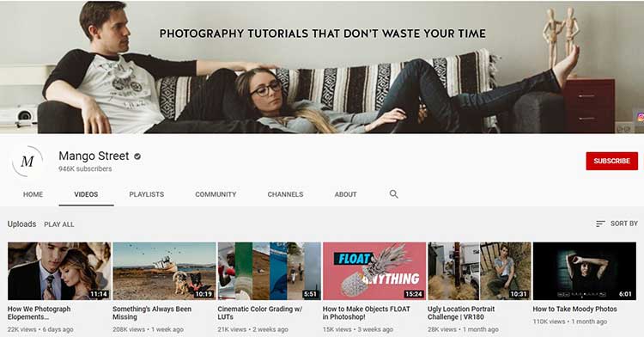Play the alley portrait thumbnail 10:31
644x337 pixels.
click(x=480, y=271)
